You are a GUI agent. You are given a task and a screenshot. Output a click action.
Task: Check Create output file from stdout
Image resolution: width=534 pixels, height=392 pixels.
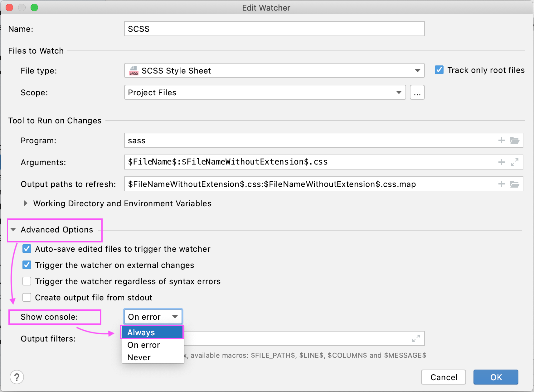coord(27,297)
